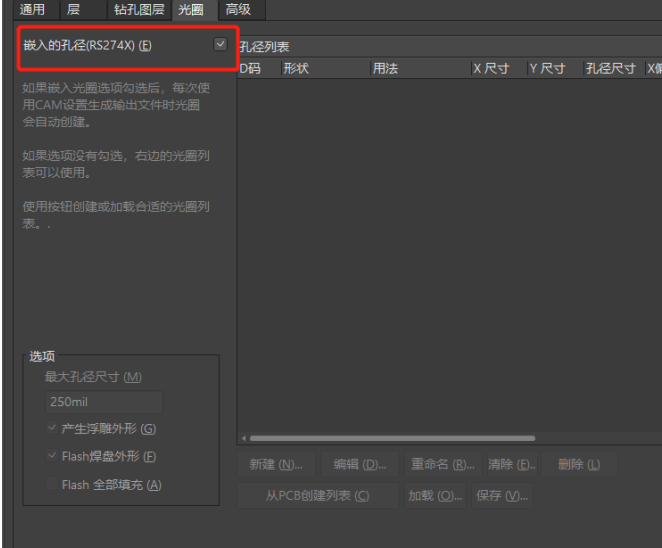Click the 最大孔径尺寸 (M) label
Viewport: 662px width, 548px height.
tap(93, 377)
